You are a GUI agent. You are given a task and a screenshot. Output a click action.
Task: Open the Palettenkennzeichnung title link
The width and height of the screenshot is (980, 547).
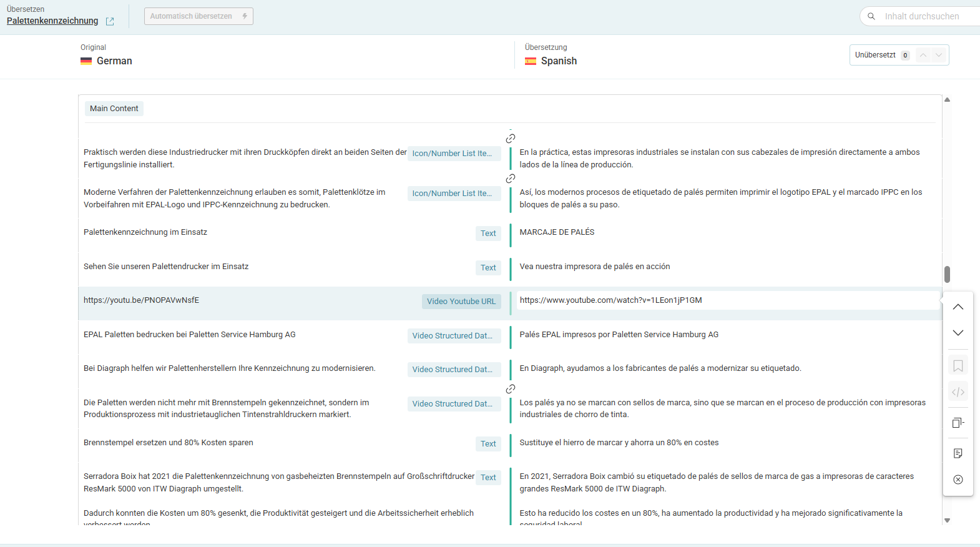click(52, 21)
